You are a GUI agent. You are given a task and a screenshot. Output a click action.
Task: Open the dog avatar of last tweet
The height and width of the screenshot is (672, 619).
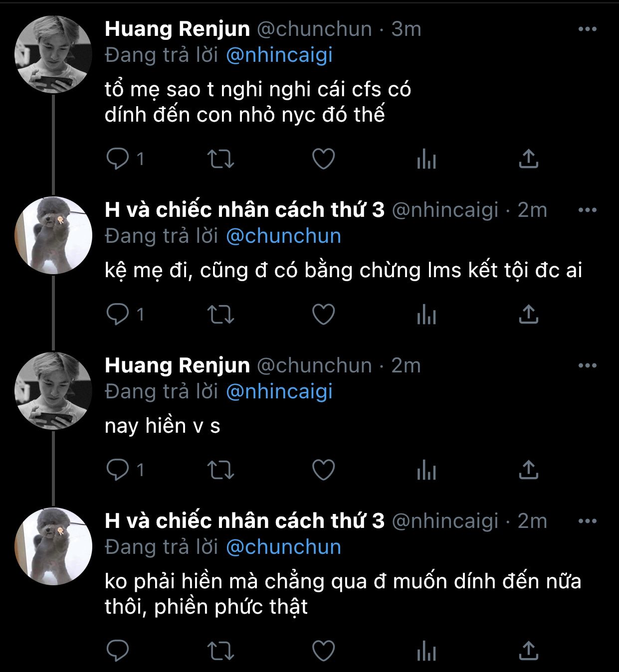[53, 546]
